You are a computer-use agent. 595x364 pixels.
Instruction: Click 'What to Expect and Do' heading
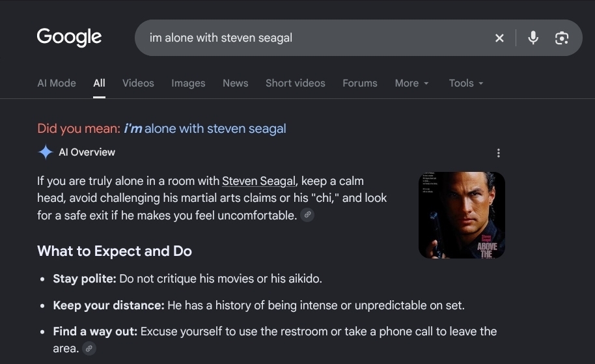(x=115, y=251)
